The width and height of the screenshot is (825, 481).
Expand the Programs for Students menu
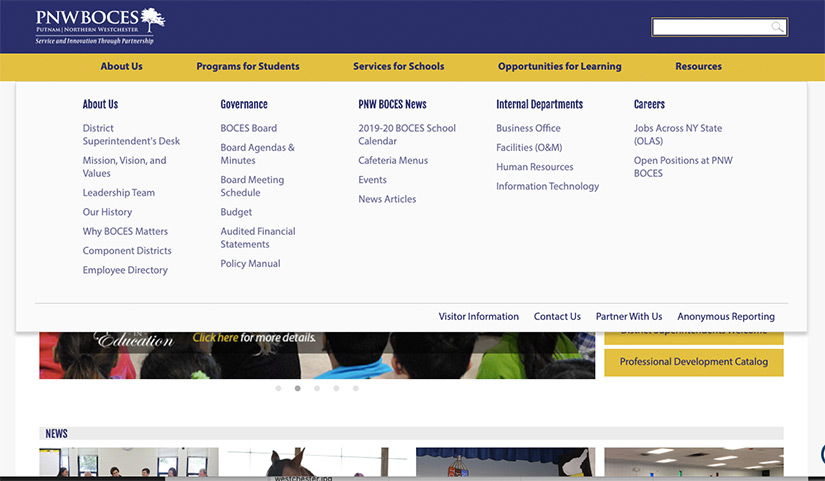[247, 66]
